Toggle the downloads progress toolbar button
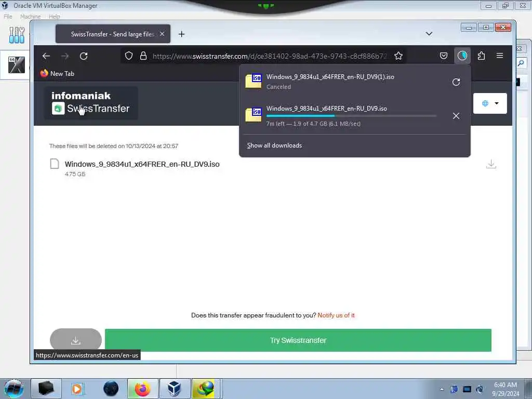 click(462, 56)
